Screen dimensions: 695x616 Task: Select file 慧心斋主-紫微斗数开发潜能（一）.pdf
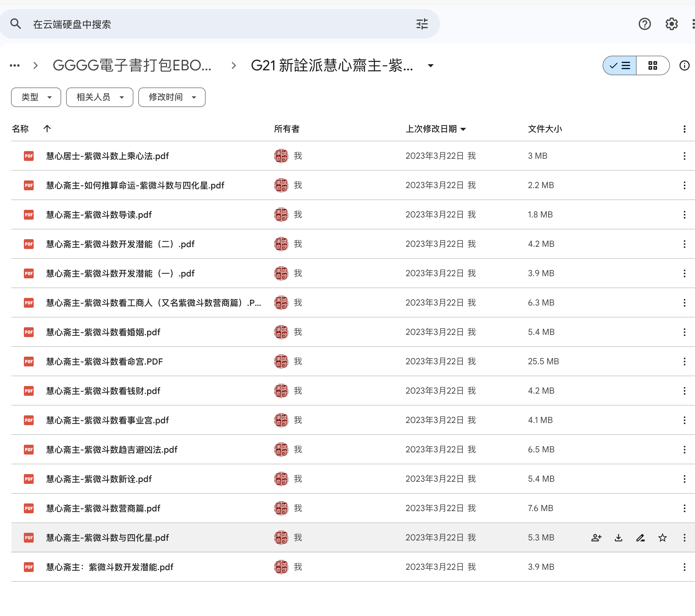[353, 273]
